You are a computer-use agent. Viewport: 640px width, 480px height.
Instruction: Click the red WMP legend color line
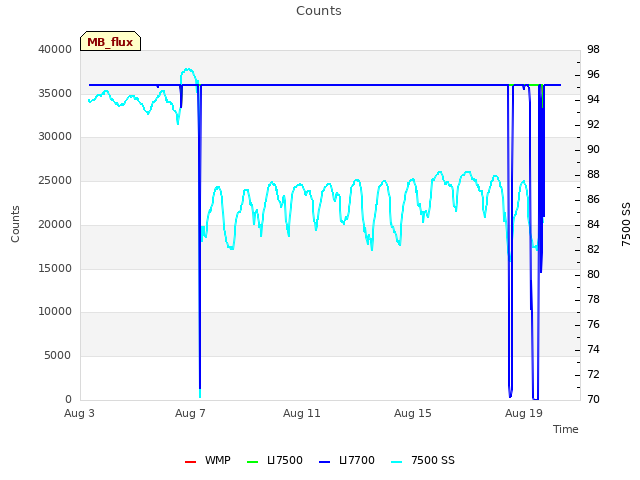(191, 462)
